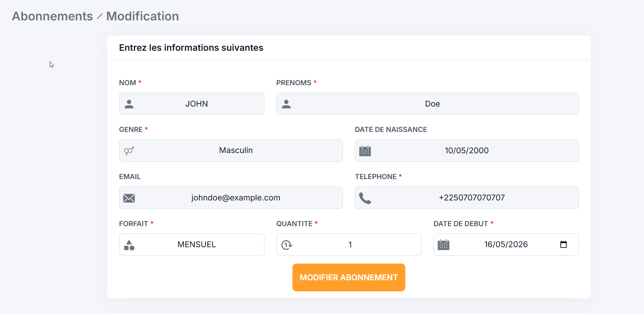The image size is (644, 314).
Task: Click the Modification breadcrumb title
Action: click(143, 16)
